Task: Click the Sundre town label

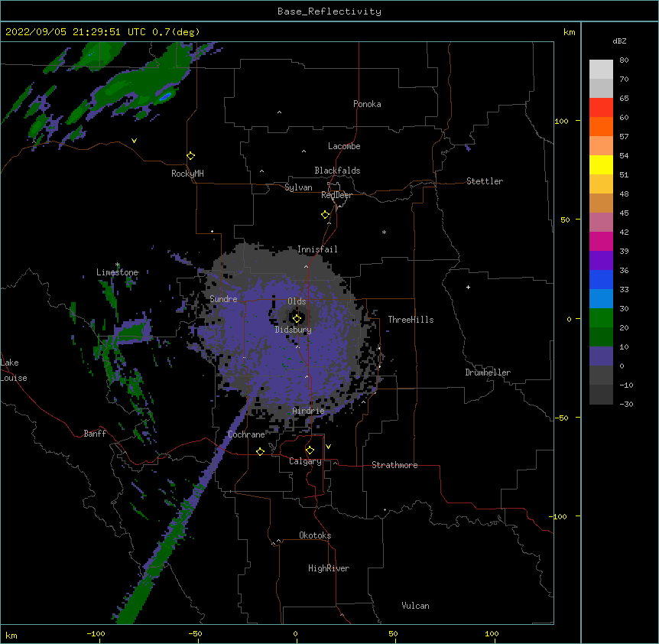Action: click(223, 299)
